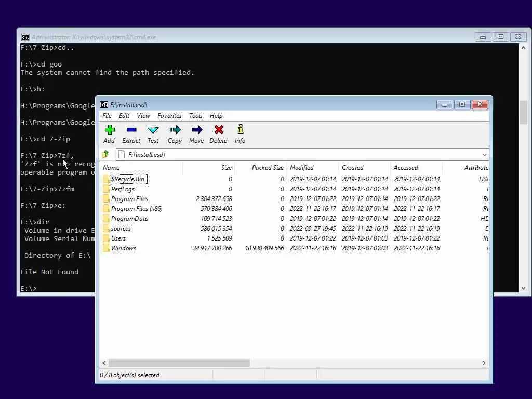Viewport: 532px width, 399px height.
Task: Click the status bar selection count
Action: 129,375
